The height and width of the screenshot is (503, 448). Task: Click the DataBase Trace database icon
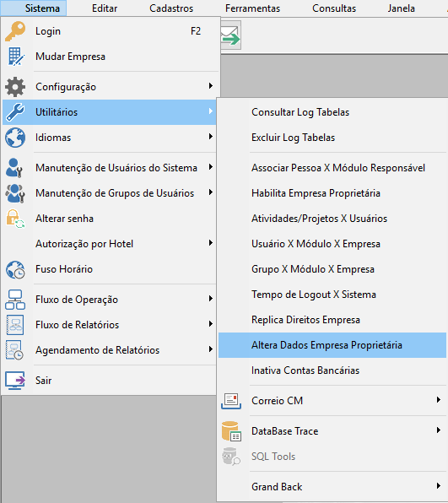231,431
